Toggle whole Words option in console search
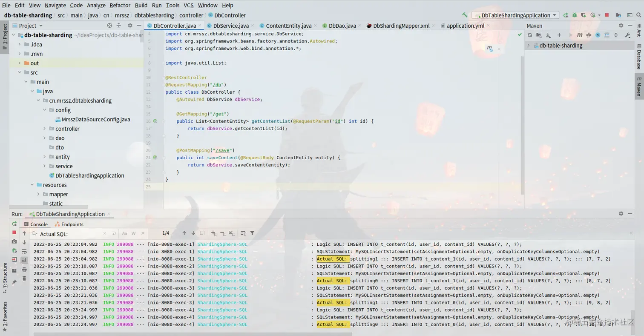 click(x=134, y=233)
